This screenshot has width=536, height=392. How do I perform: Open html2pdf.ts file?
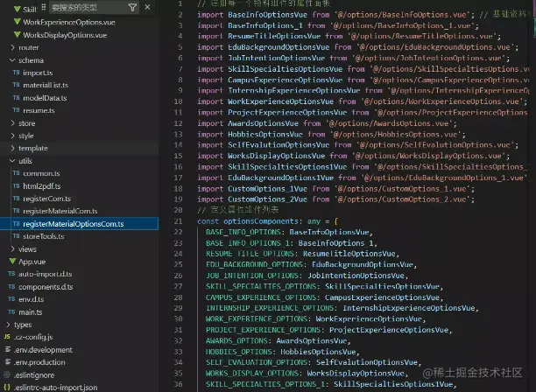coord(42,186)
